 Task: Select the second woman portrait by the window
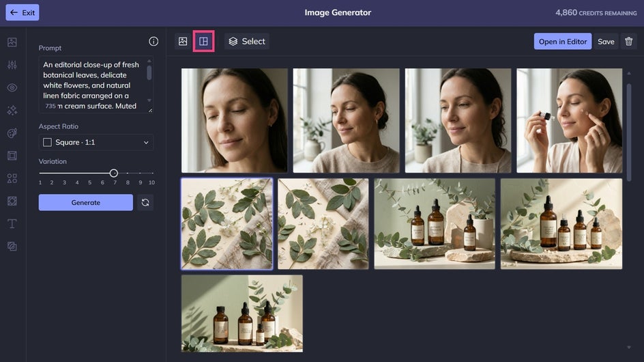point(347,120)
